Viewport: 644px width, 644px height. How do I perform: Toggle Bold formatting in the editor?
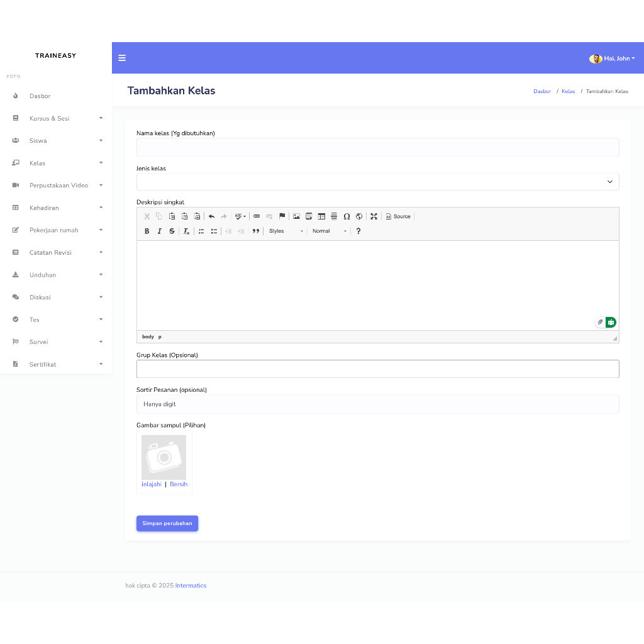point(147,231)
